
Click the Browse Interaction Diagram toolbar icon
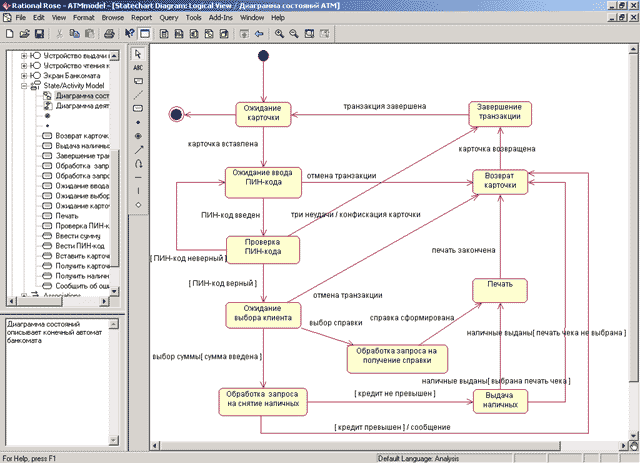(179, 33)
